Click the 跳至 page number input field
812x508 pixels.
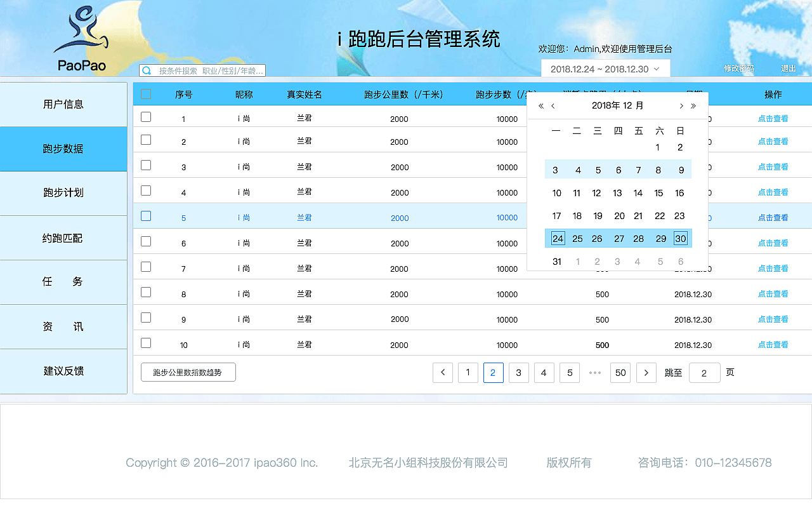(704, 373)
